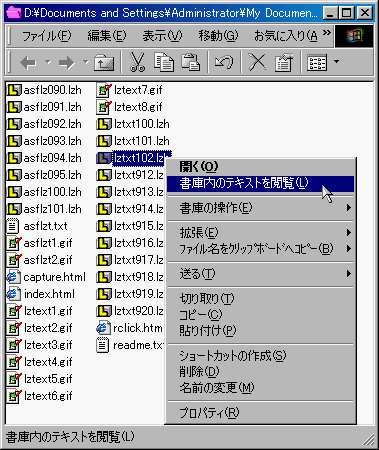Image resolution: width=379 pixels, height=450 pixels.
Task: Choose 貼り付け(P) in context menu
Action: [x=260, y=331]
